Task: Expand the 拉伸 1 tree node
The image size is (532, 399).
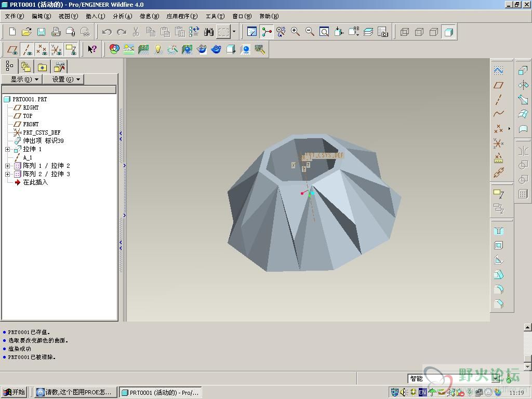Action: click(7, 149)
